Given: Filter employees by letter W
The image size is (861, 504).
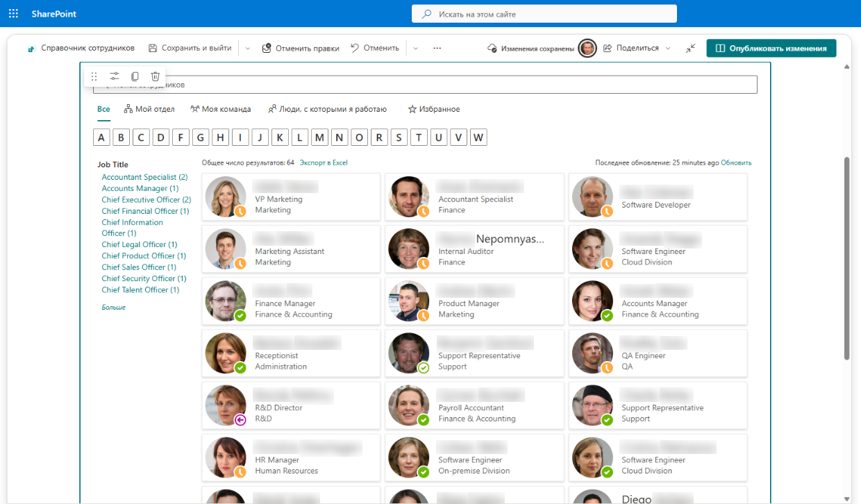Looking at the screenshot, I should tap(478, 137).
